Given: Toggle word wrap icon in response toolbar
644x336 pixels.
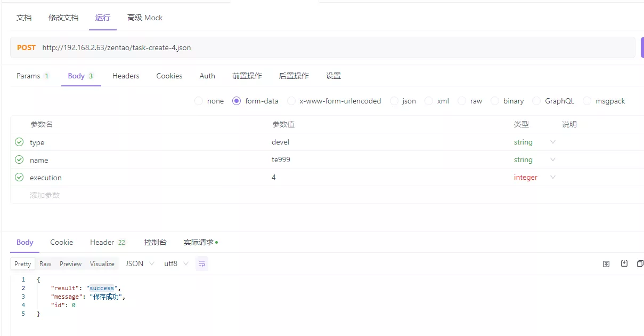Looking at the screenshot, I should [202, 263].
